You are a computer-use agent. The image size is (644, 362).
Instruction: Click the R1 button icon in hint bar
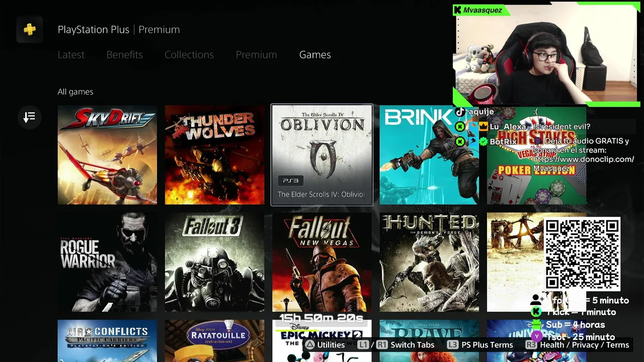[382, 345]
